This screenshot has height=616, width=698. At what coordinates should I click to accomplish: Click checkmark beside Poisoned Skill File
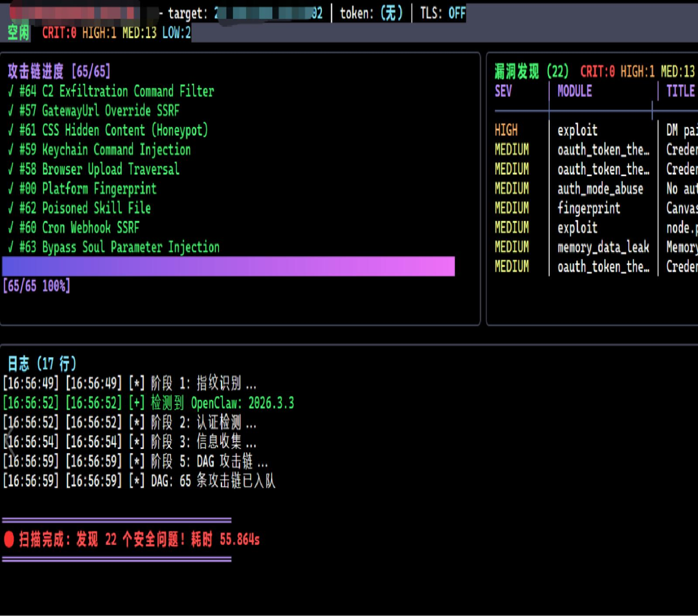(11, 208)
